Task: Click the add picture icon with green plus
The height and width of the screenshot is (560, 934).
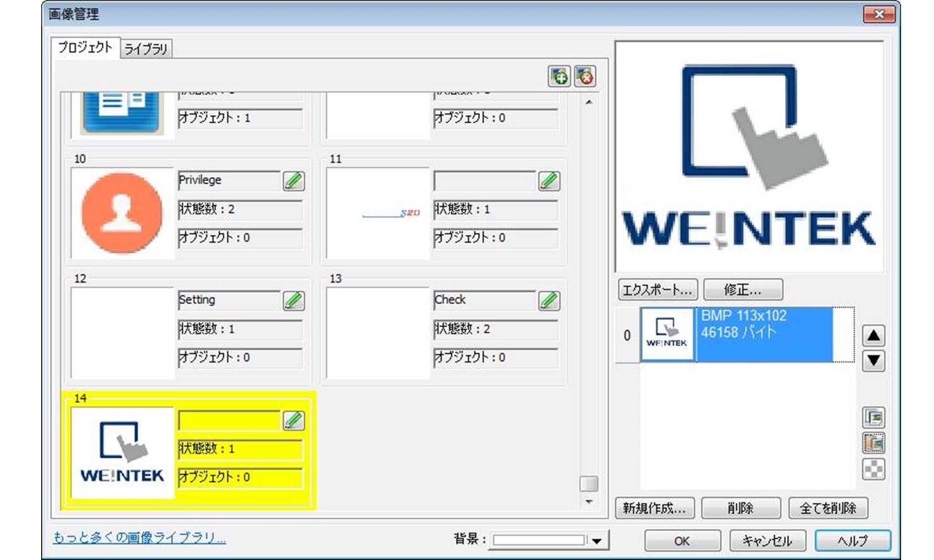Action: 559,77
